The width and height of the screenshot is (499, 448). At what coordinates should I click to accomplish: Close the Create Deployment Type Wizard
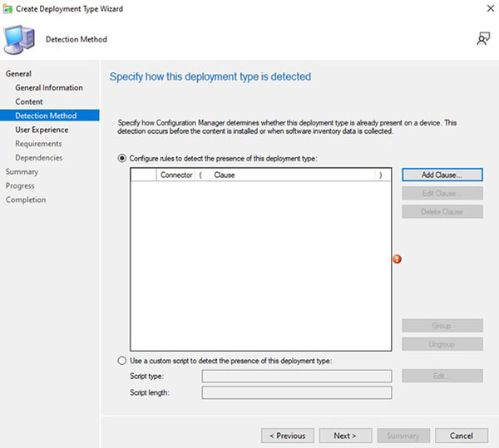click(491, 8)
